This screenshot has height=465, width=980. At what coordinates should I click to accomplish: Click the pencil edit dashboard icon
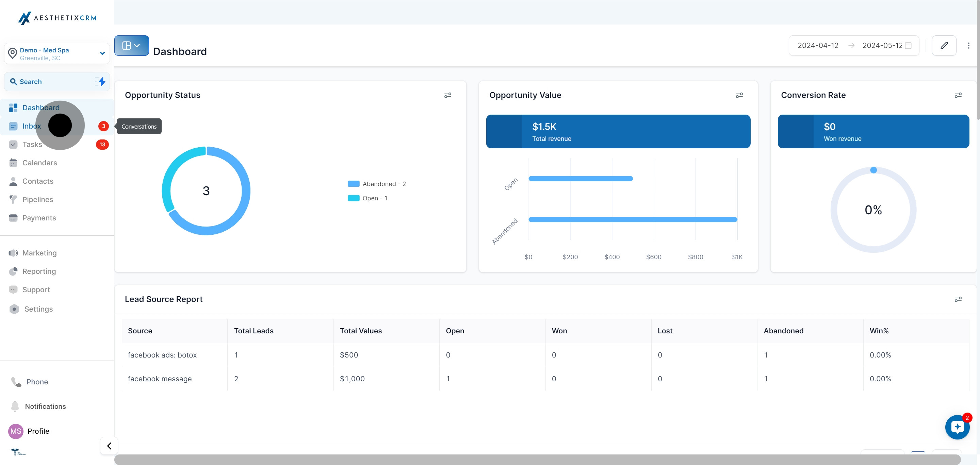pyautogui.click(x=944, y=46)
